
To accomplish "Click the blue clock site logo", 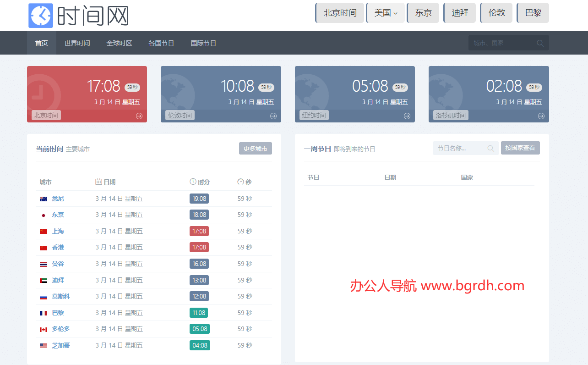I will 41,16.
